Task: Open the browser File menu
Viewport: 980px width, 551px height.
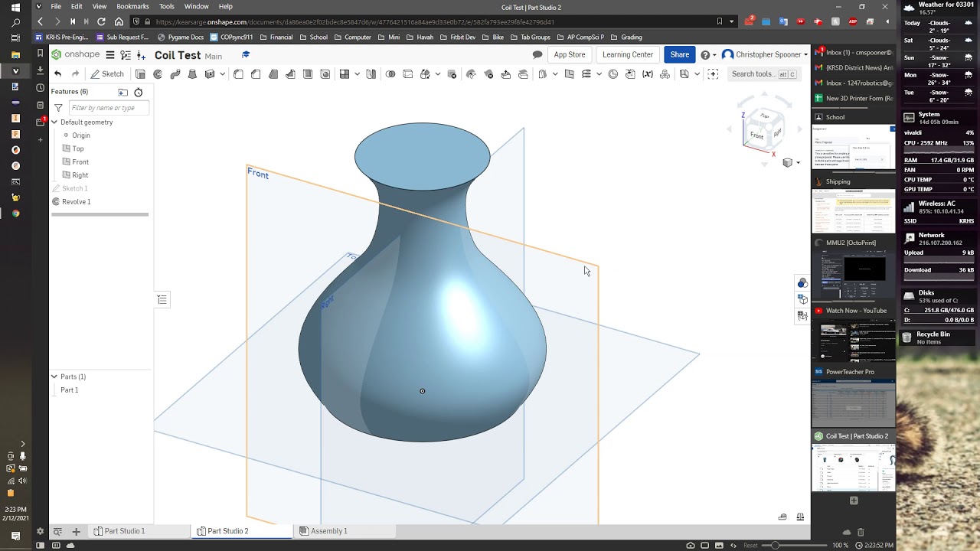Action: pyautogui.click(x=56, y=7)
